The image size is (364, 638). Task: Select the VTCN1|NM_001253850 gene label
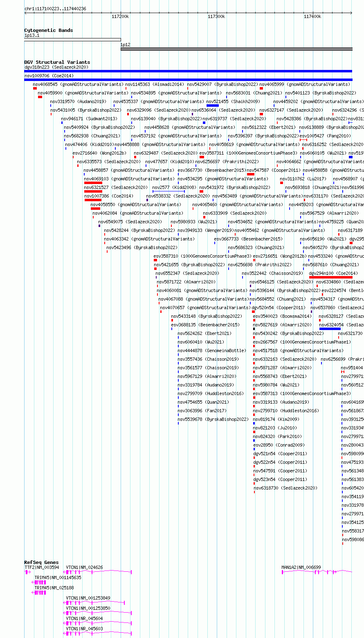click(88, 608)
